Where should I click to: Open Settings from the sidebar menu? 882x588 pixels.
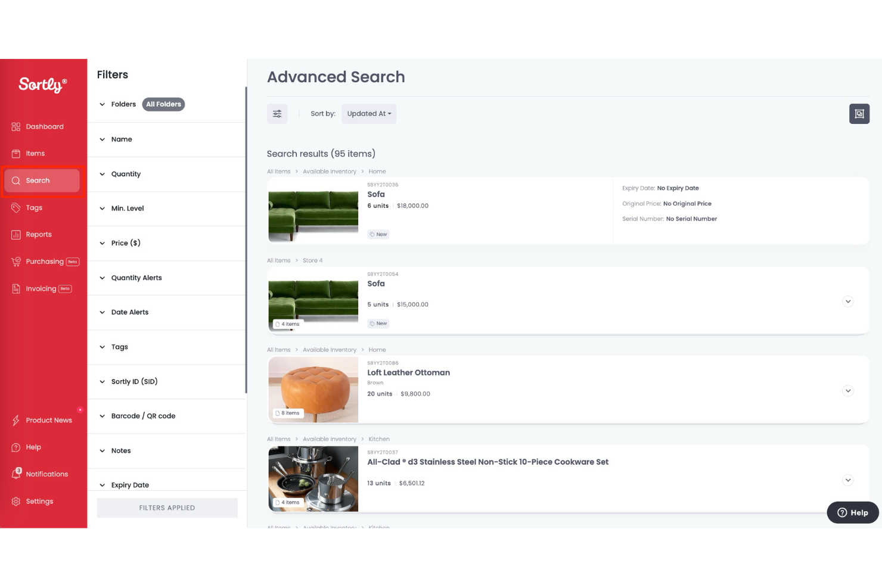[40, 501]
